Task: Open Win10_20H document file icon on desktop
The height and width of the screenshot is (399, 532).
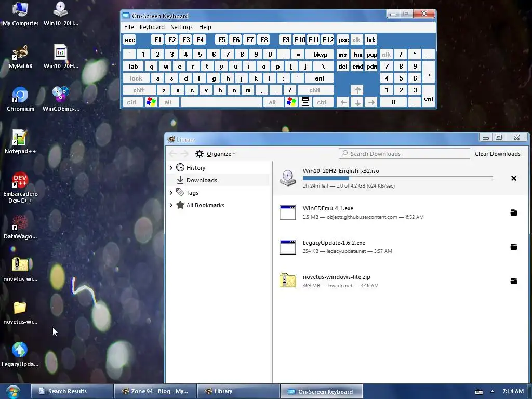Action: point(61,57)
